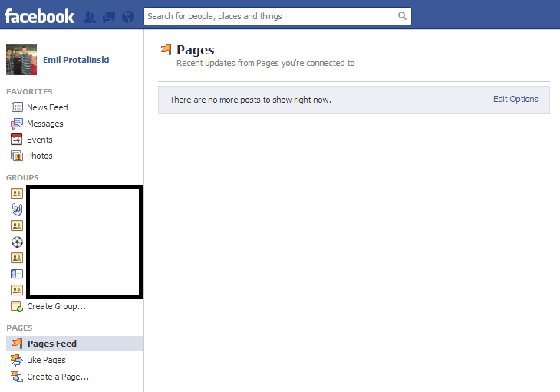Select Create a Page... link
Screen dimensions: 560x392
(58, 377)
